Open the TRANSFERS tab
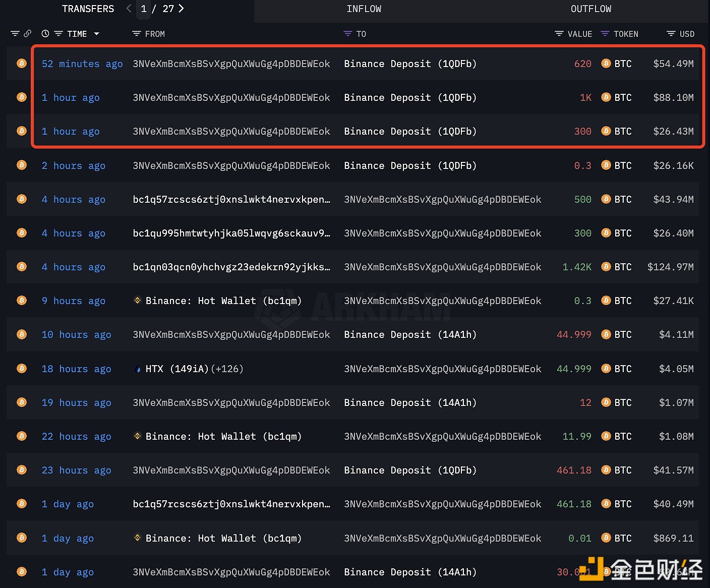Screen dimensions: 710x588 click(88, 9)
